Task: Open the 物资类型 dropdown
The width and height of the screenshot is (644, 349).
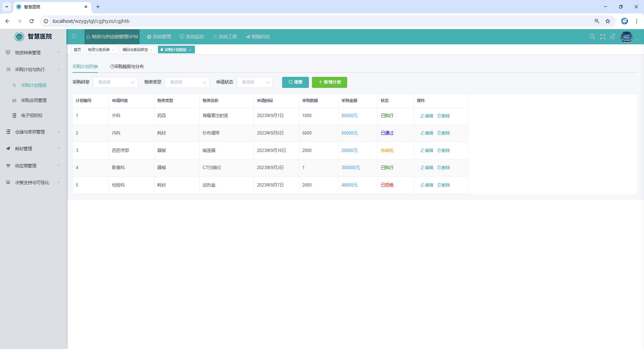Action: pyautogui.click(x=187, y=82)
